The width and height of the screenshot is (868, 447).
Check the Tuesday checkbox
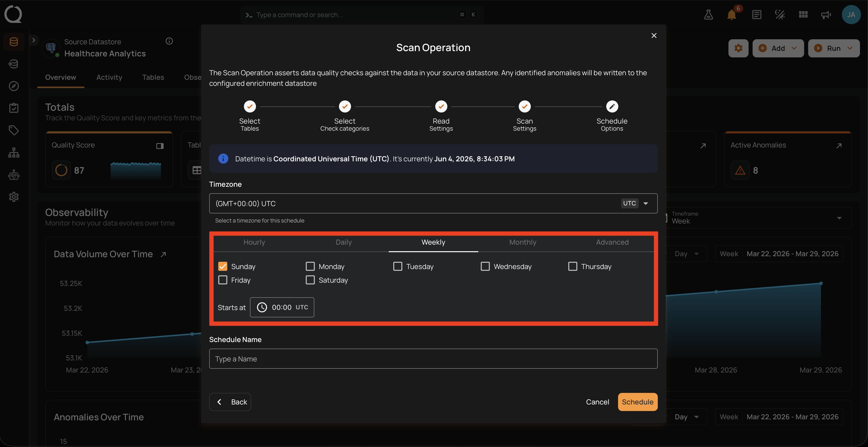(398, 267)
